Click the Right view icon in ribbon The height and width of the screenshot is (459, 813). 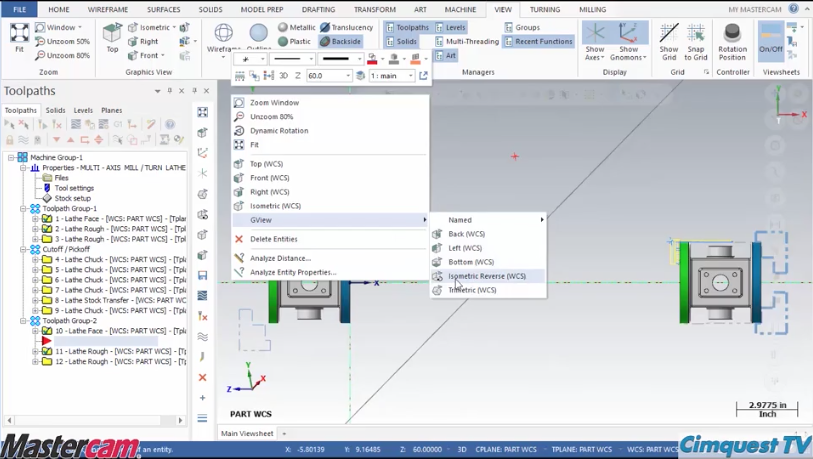pos(143,41)
